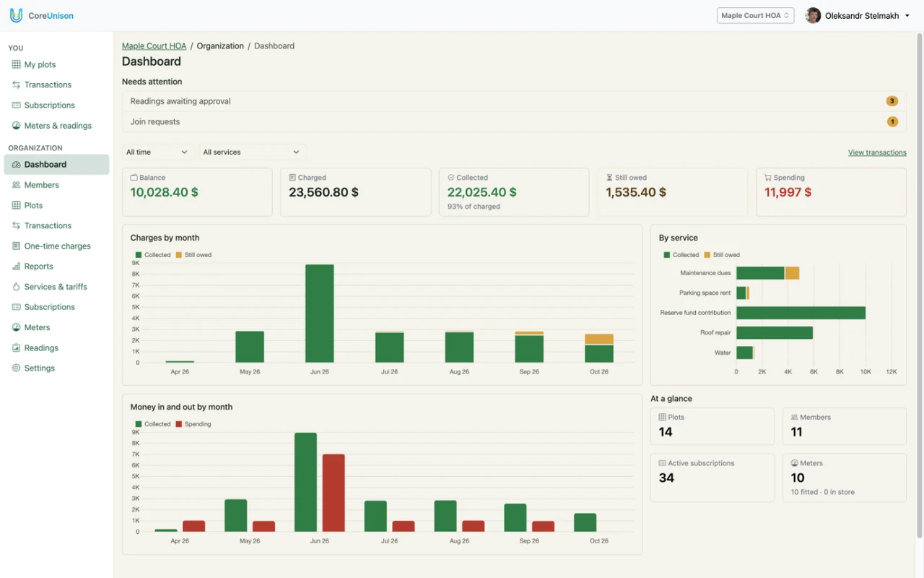
Task: Toggle Collected series in Charges by month legend
Action: tap(153, 255)
